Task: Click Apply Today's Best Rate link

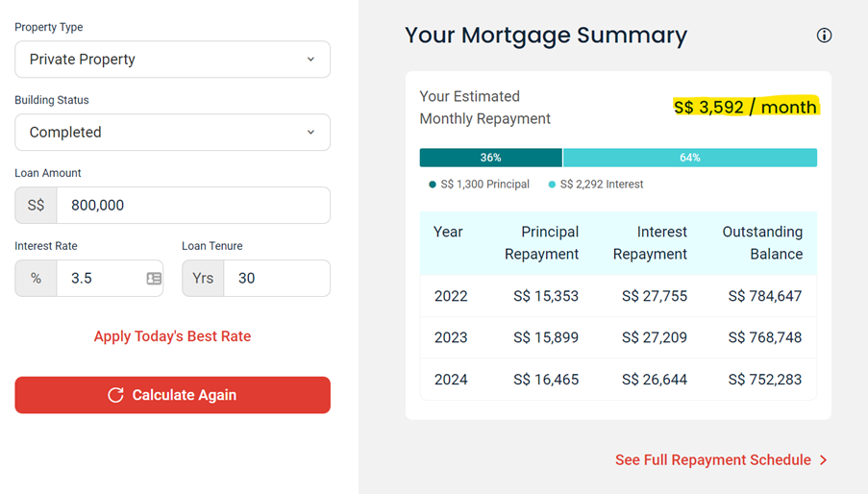Action: point(172,336)
